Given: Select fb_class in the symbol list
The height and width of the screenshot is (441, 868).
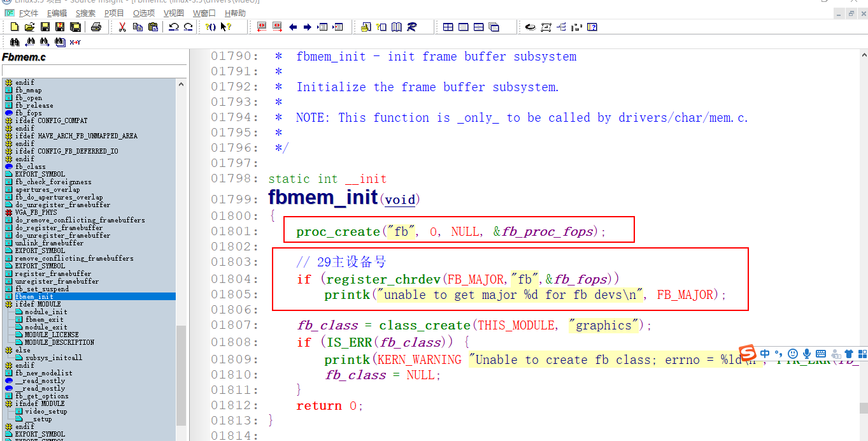Looking at the screenshot, I should pyautogui.click(x=30, y=166).
